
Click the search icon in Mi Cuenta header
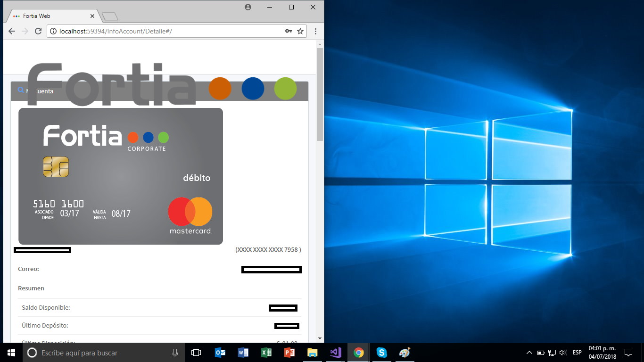pos(21,90)
